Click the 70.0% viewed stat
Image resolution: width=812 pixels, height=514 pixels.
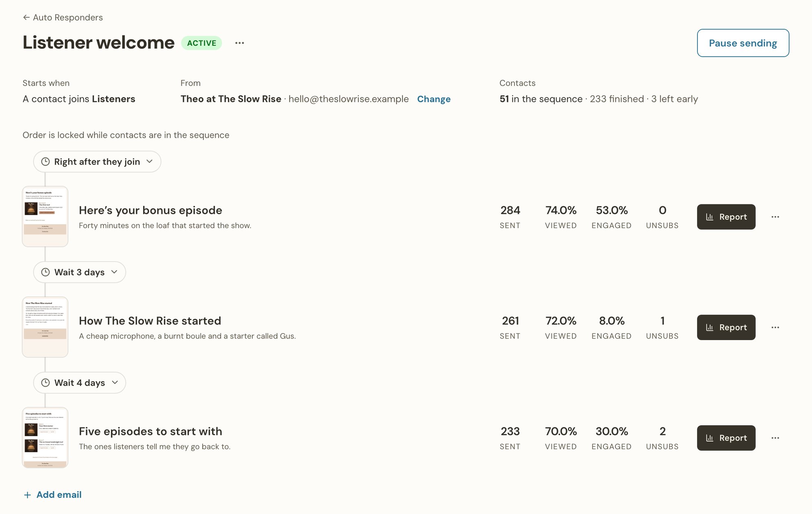(561, 431)
